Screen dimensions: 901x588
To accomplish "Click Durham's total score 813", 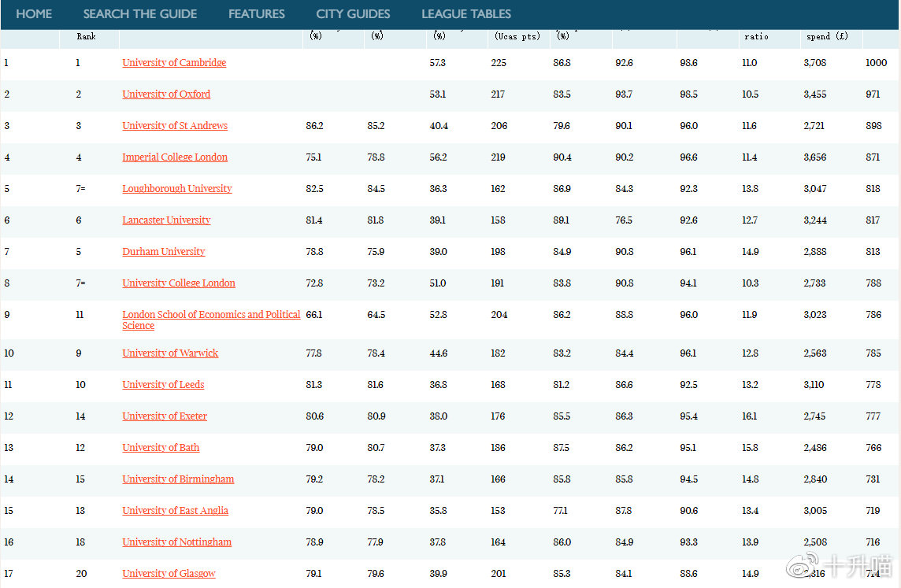I will click(x=873, y=253).
